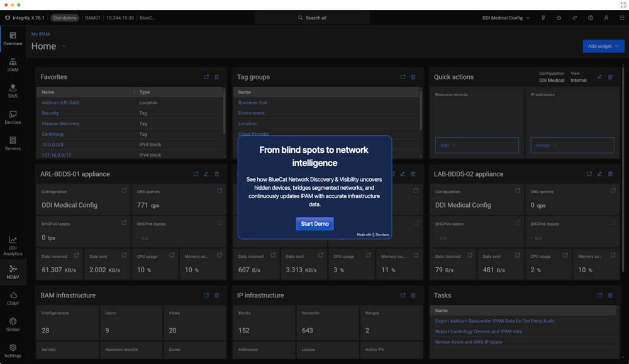
Task: Open the help icon in top bar
Action: pyautogui.click(x=591, y=18)
